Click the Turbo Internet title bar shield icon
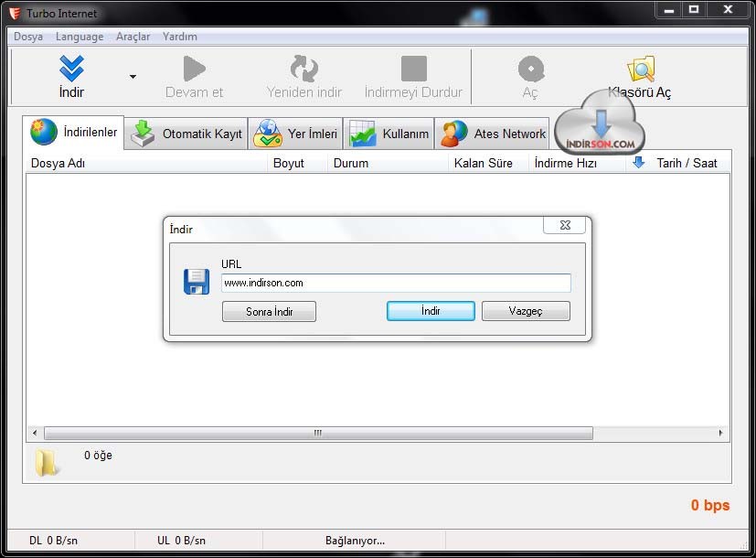This screenshot has width=756, height=558. click(x=15, y=14)
